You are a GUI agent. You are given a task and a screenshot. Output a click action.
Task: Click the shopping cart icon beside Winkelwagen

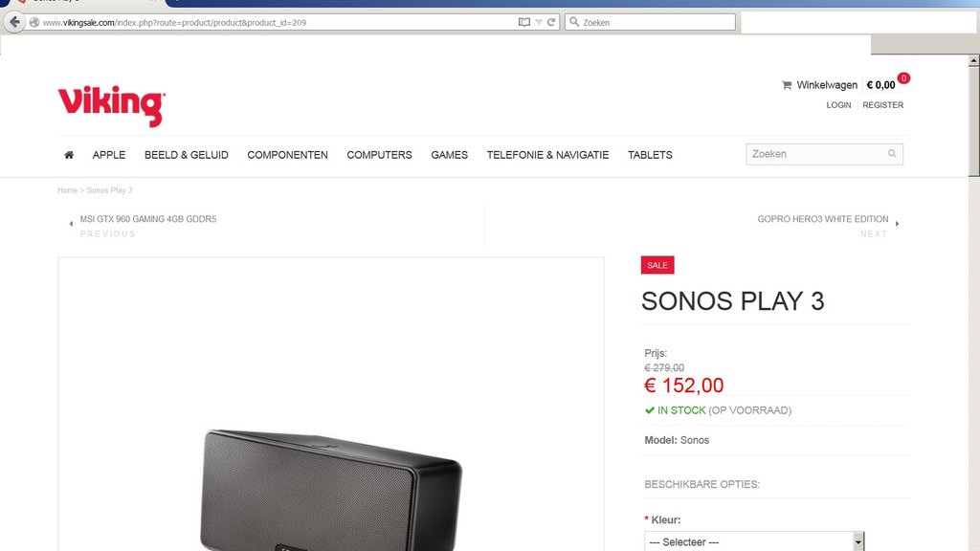pyautogui.click(x=787, y=85)
